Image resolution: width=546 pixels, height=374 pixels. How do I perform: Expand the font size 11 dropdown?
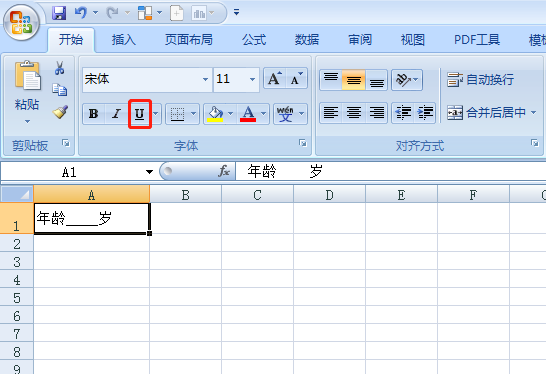point(252,79)
